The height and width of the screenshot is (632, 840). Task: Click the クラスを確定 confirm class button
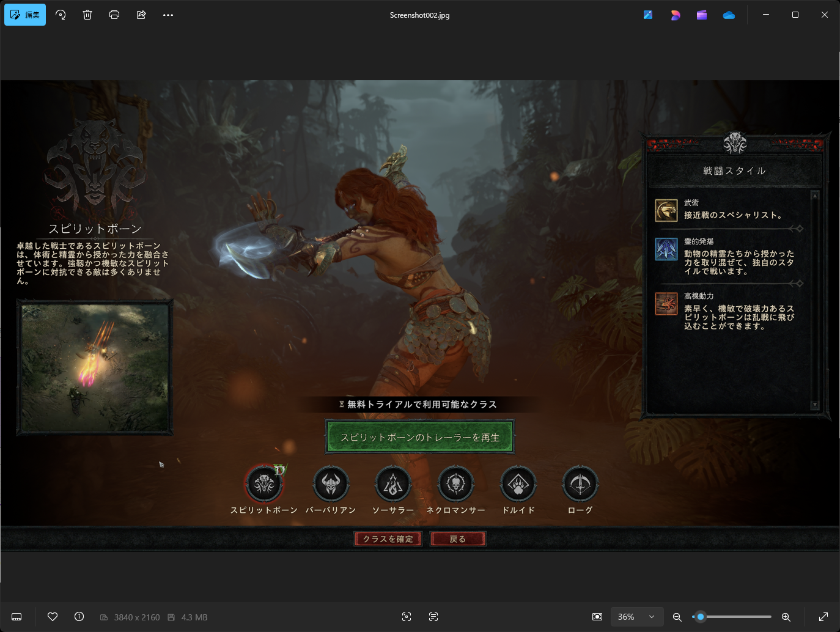pos(388,538)
